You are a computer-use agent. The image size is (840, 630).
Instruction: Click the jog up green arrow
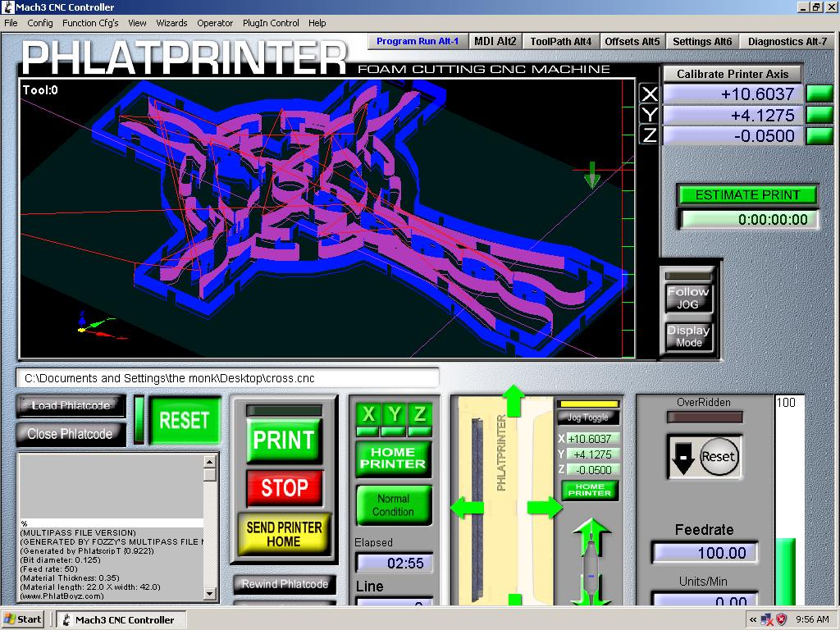[x=514, y=401]
